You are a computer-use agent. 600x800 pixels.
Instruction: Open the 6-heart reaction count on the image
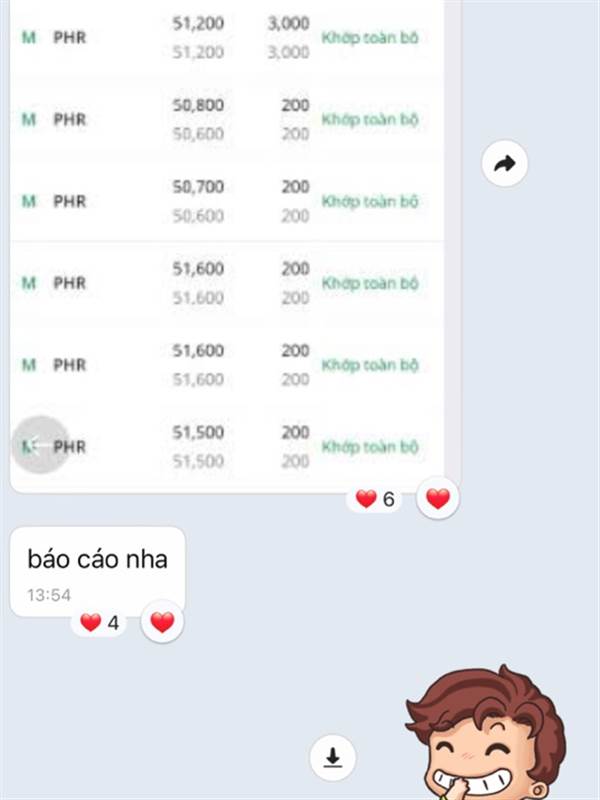375,499
